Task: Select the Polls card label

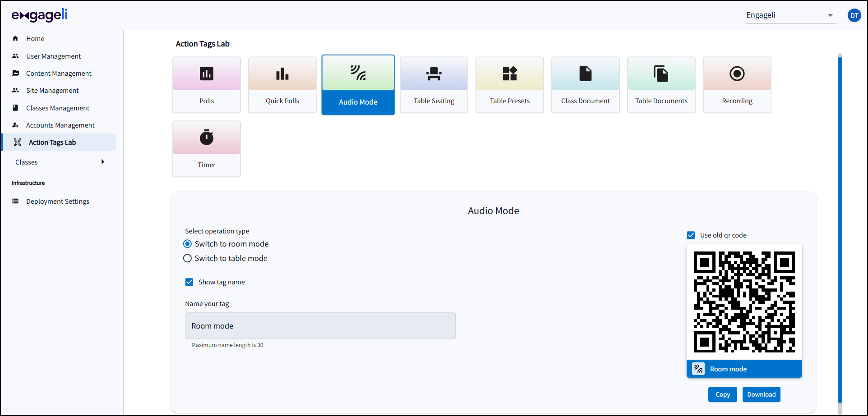Action: [207, 101]
